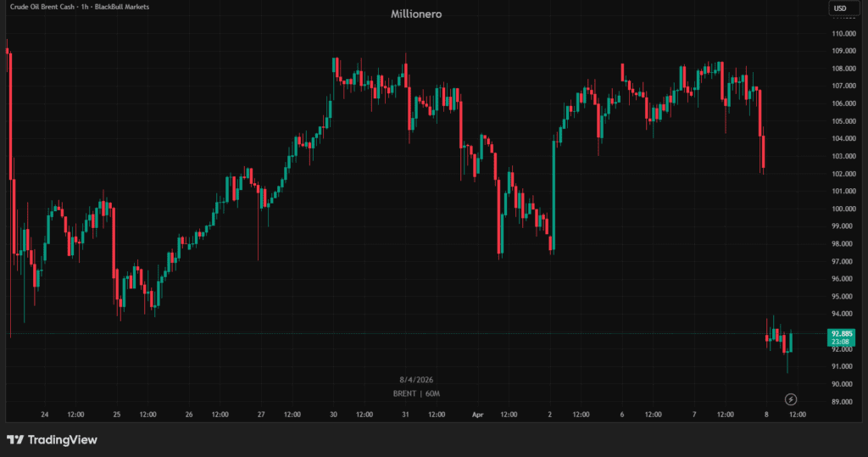Click the 6 date label on time axis

[622, 415]
